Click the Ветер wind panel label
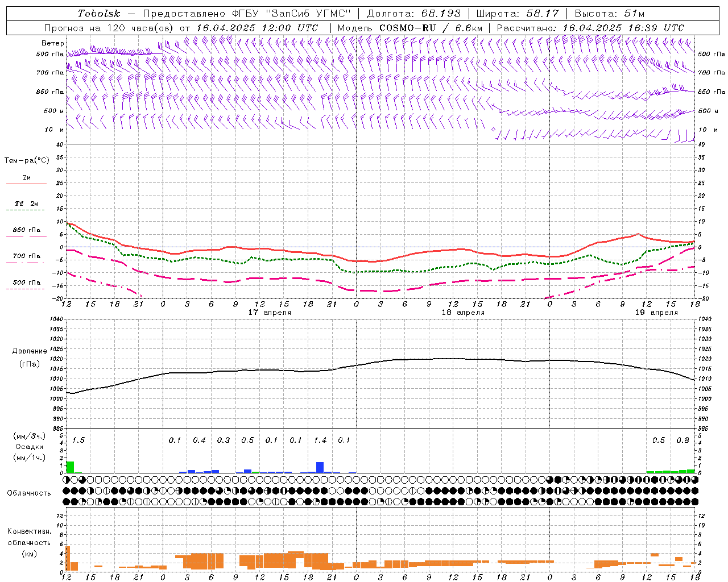The width and height of the screenshot is (728, 582). [x=53, y=43]
